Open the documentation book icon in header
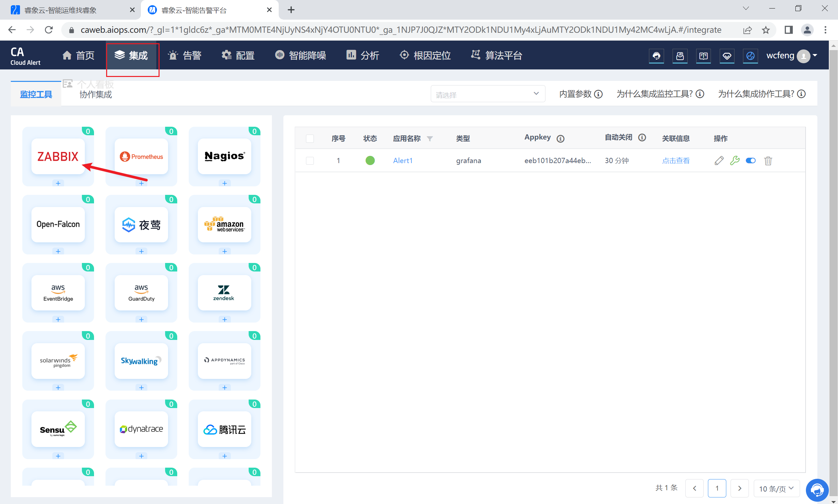Image resolution: width=838 pixels, height=504 pixels. tap(703, 56)
